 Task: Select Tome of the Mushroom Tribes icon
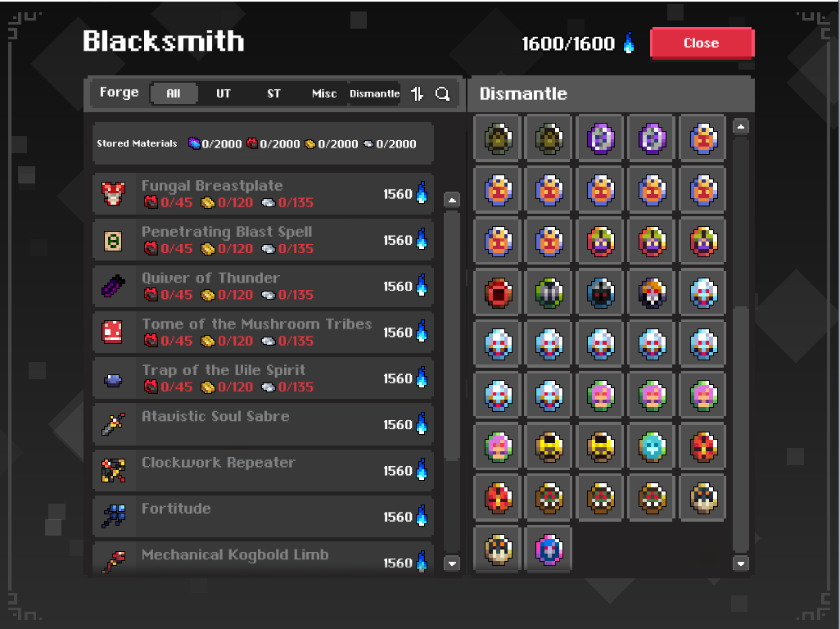point(112,332)
